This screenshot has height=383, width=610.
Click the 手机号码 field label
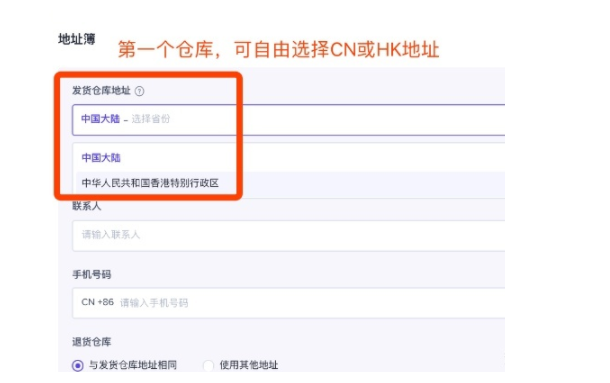(92, 275)
